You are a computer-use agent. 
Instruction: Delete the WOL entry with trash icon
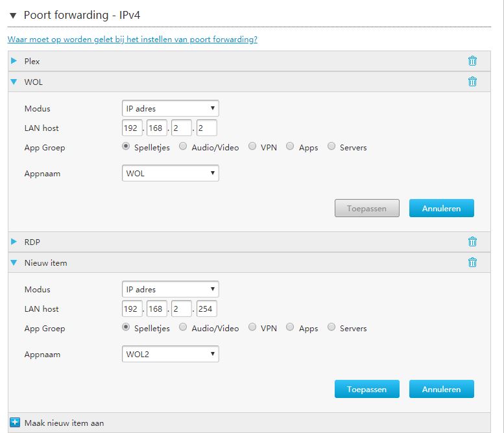472,82
